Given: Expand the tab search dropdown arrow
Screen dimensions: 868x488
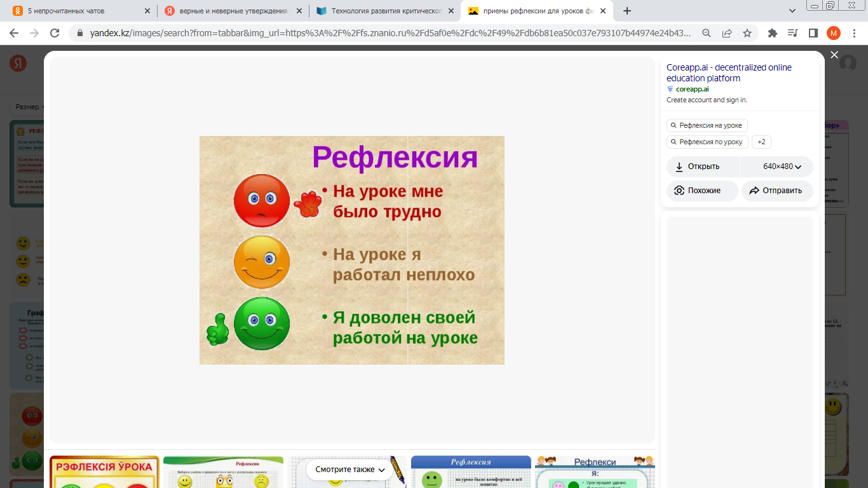Looking at the screenshot, I should [x=792, y=11].
